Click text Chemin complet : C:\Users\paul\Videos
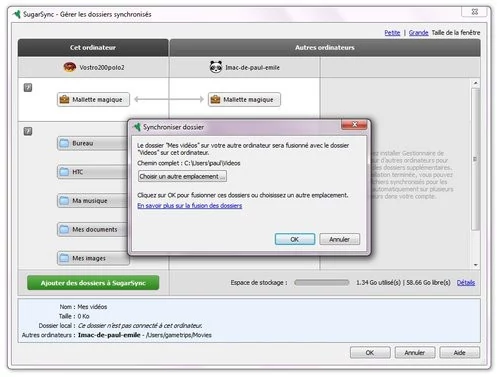The height and width of the screenshot is (377, 500). [189, 163]
